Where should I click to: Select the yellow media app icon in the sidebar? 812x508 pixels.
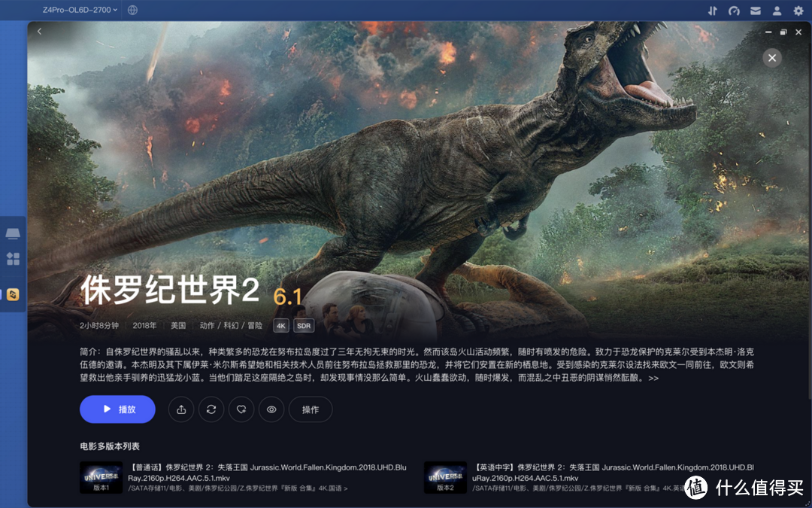pyautogui.click(x=13, y=294)
